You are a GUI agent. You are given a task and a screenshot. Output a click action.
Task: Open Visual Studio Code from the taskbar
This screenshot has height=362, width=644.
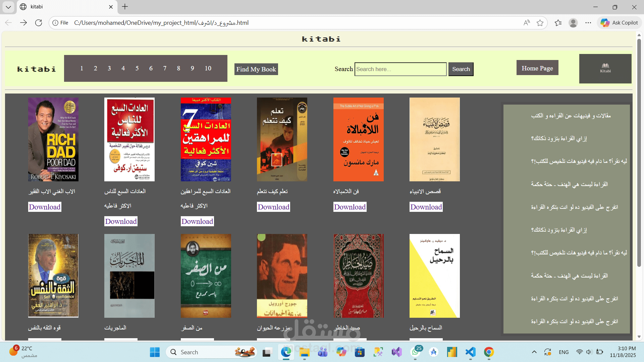tap(470, 352)
